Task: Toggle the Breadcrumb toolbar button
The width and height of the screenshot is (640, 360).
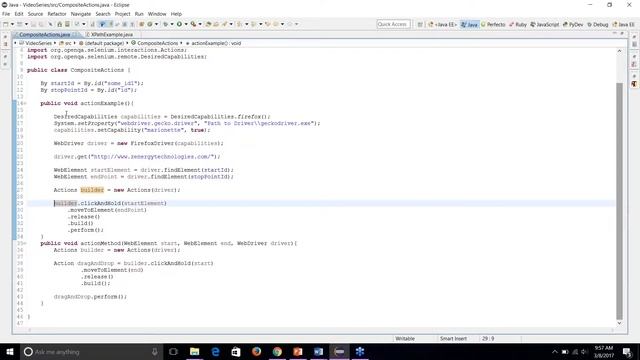Action: (x=102, y=24)
